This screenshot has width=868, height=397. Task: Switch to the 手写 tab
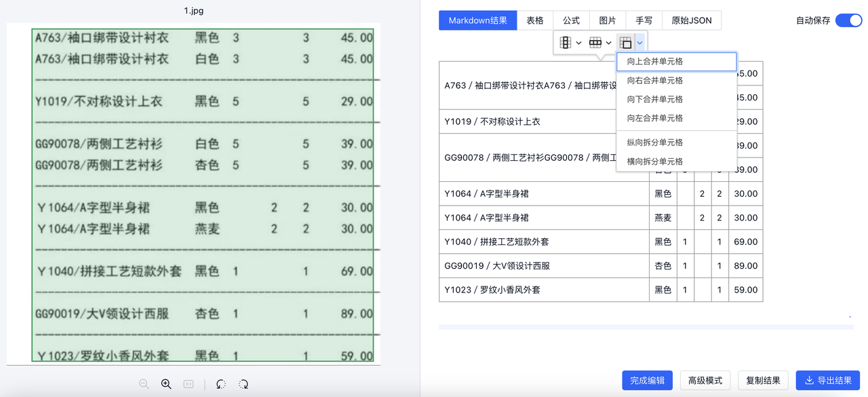click(x=644, y=20)
